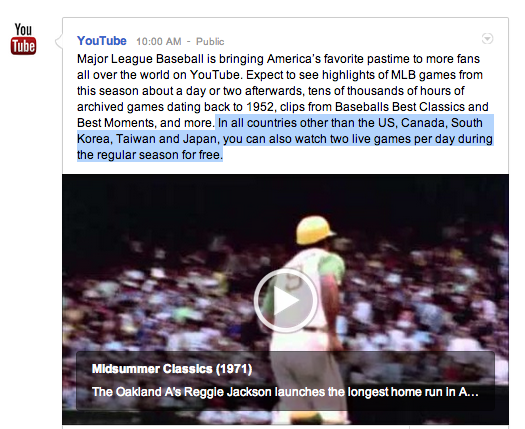Click the yellow batting helmet in video
This screenshot has width=525, height=429.
tap(314, 230)
